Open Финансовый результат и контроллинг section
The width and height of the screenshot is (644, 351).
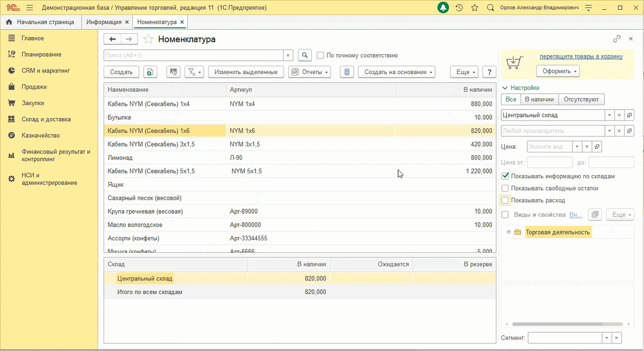click(56, 155)
